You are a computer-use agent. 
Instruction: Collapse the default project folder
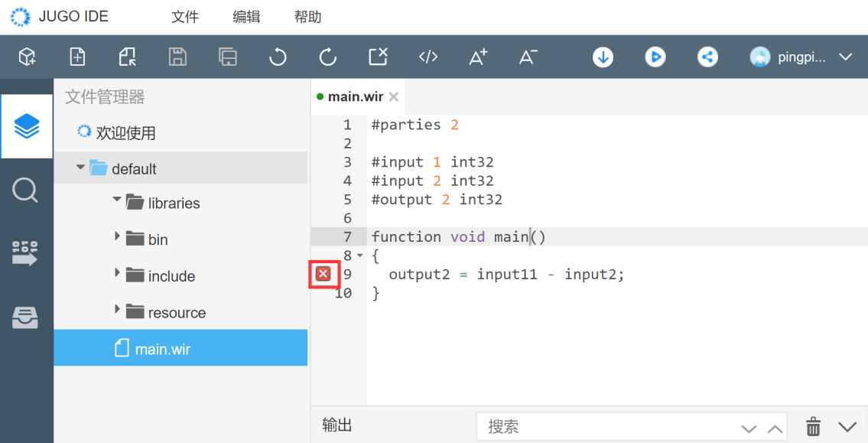coord(80,168)
